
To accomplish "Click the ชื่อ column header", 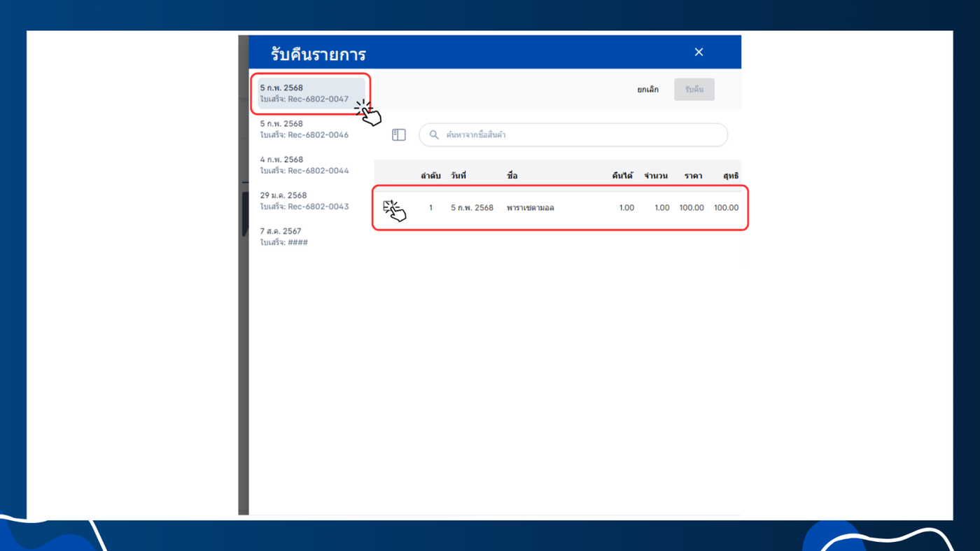I will point(512,176).
